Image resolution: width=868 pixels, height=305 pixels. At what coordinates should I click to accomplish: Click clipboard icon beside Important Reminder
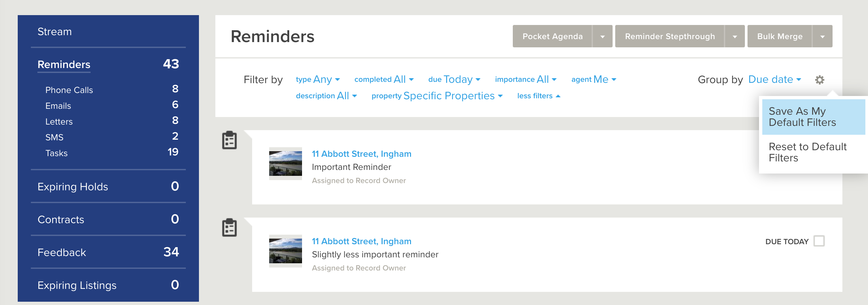(x=229, y=140)
